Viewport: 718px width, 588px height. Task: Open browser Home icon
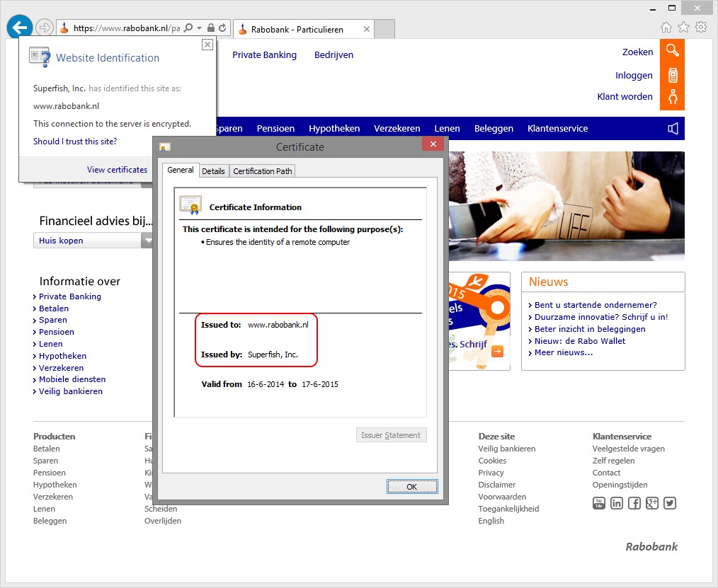click(x=666, y=28)
